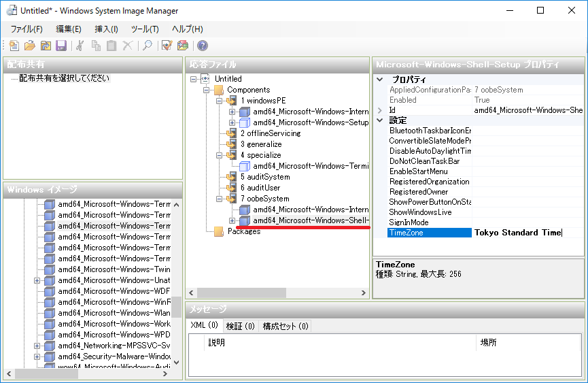Viewport: 588px width, 383px height.
Task: Expand amd64_Microsoft-Windows-Shell component under oobeSystem
Action: [232, 220]
